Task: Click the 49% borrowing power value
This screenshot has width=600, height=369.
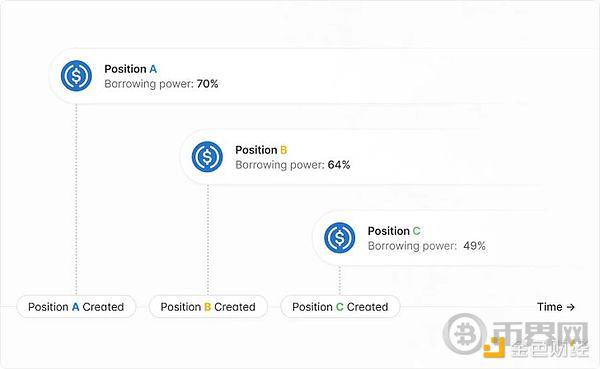Action: point(474,246)
